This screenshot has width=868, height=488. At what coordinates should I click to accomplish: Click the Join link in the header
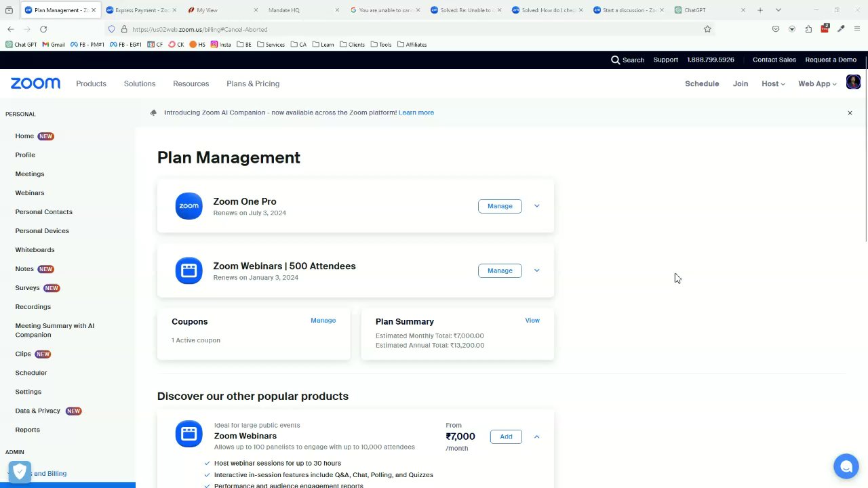click(741, 83)
